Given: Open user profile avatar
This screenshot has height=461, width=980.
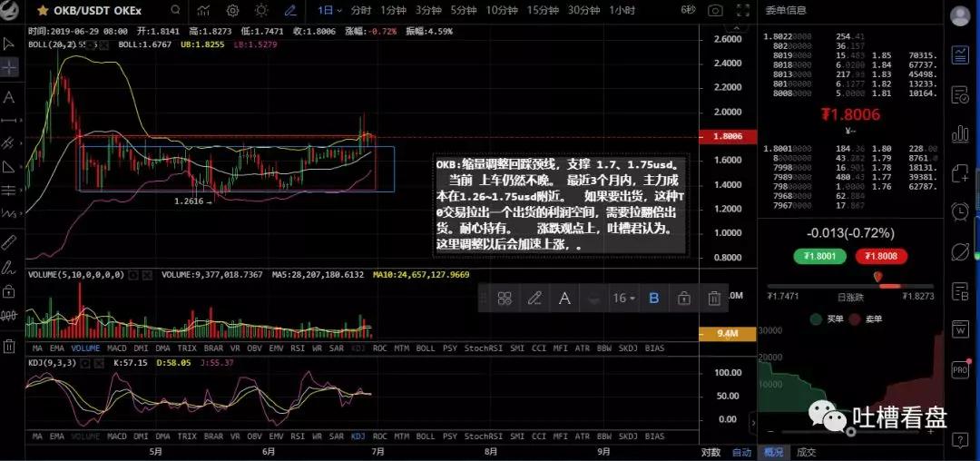Looking at the screenshot, I should point(960,16).
